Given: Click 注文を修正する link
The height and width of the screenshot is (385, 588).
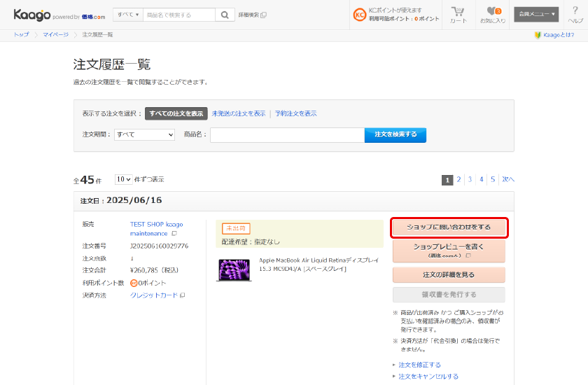Looking at the screenshot, I should click(x=419, y=365).
